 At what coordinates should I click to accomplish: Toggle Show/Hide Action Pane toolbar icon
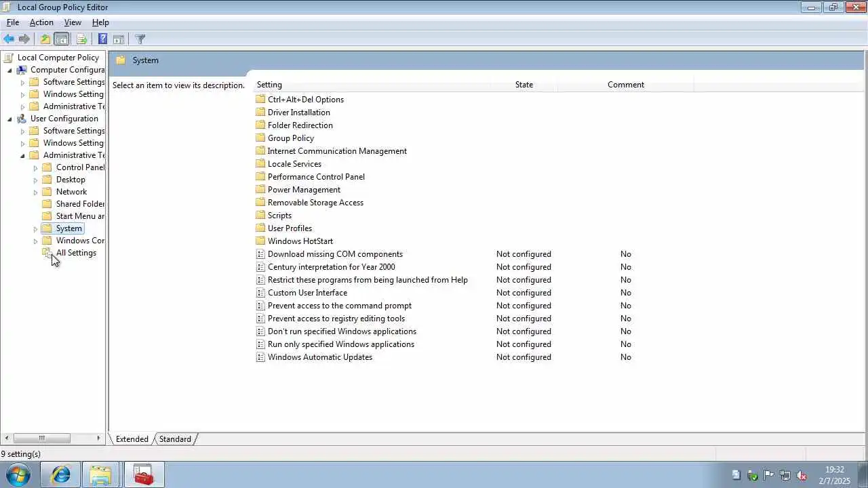(x=119, y=39)
